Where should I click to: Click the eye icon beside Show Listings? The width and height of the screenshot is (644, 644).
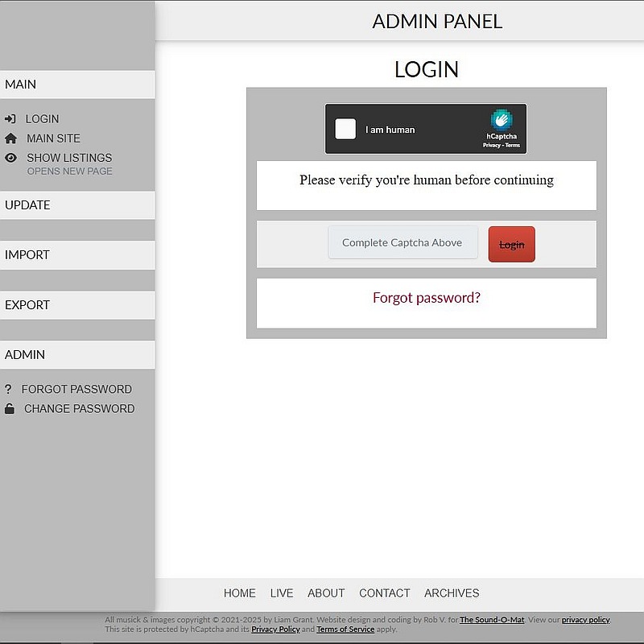point(10,158)
